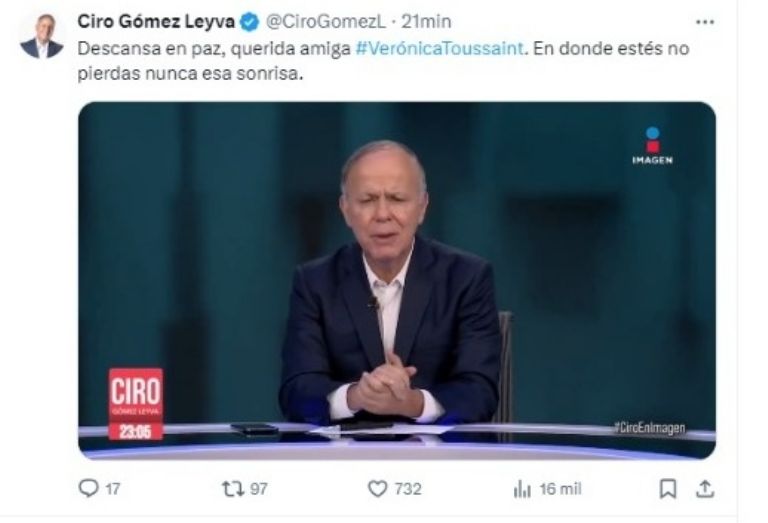Click the 97 reposts count
The image size is (768, 523).
[x=259, y=489]
